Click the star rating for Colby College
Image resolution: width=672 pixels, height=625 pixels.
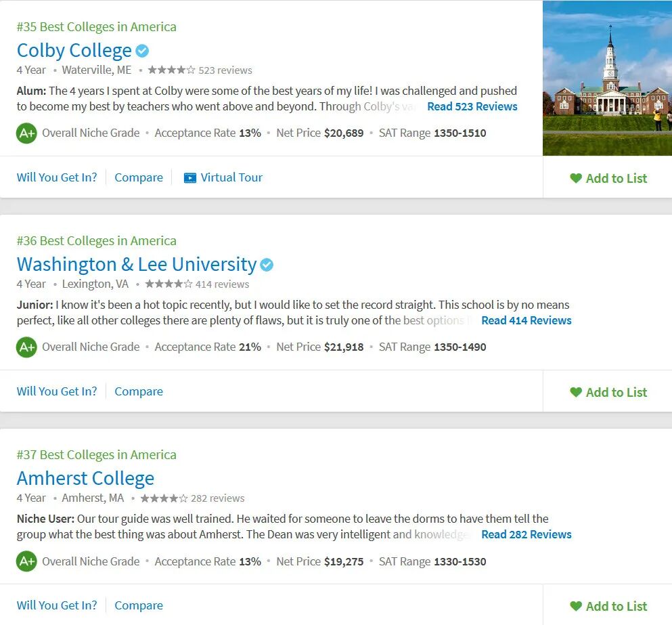point(171,70)
